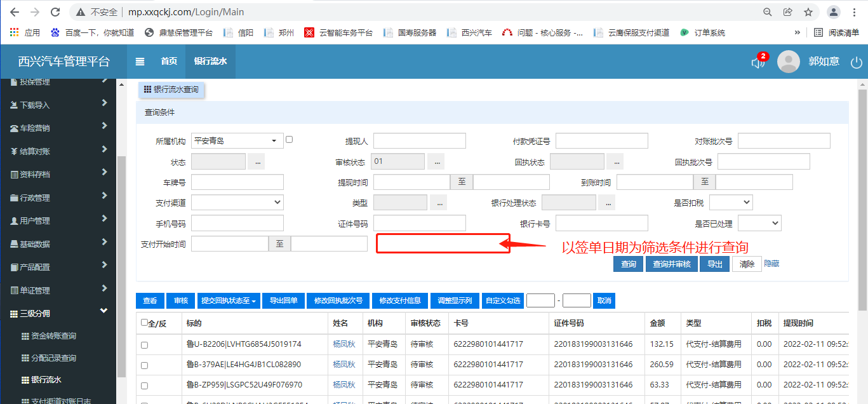Image resolution: width=868 pixels, height=404 pixels.
Task: Click the 车牌号 input field
Action: [237, 182]
